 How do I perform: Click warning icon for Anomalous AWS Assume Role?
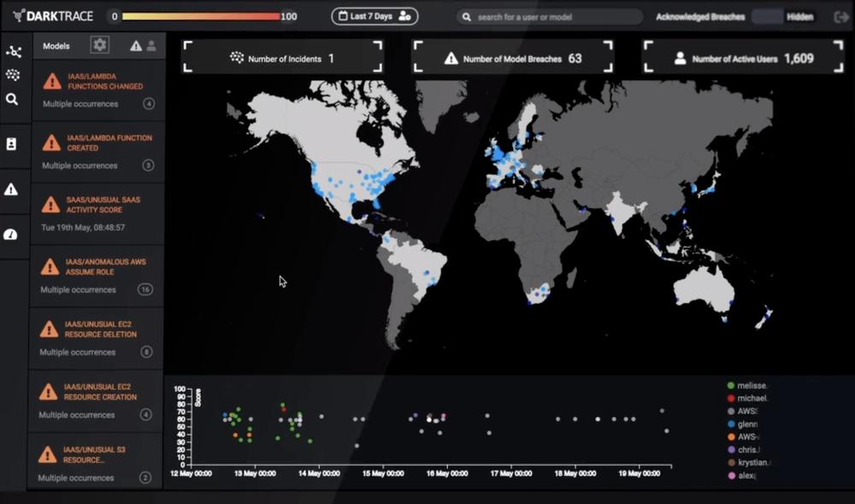click(50, 267)
